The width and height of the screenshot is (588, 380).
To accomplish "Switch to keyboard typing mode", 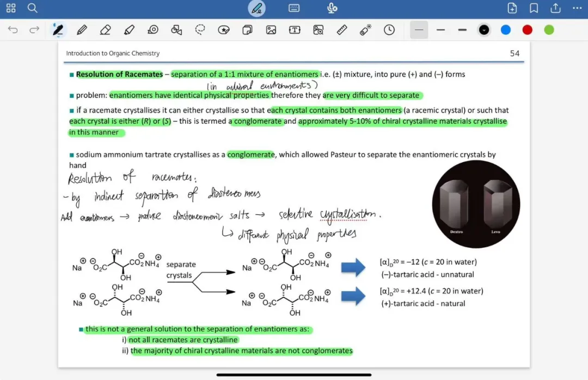I will click(x=294, y=8).
